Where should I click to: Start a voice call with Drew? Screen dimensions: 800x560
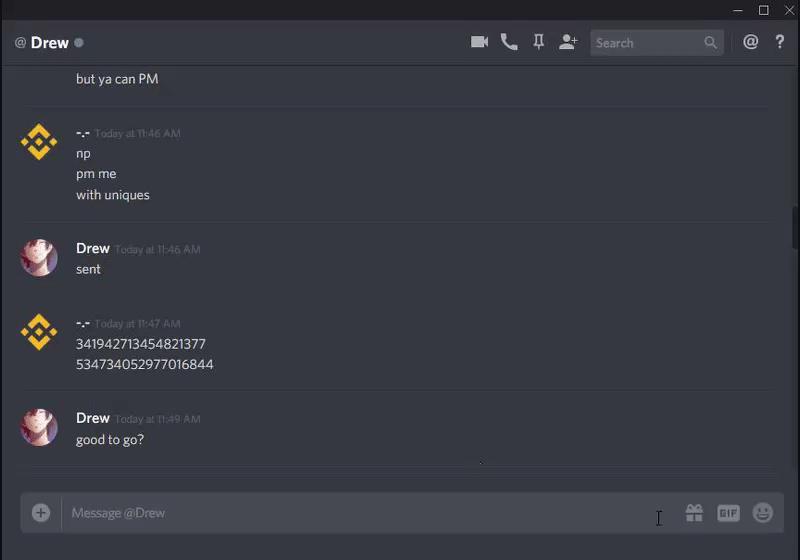509,42
